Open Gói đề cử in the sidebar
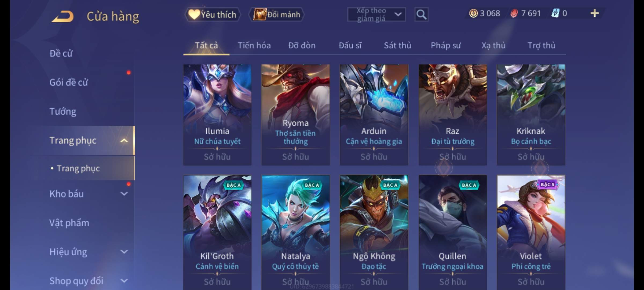Screen dimensions: 644x290 pyautogui.click(x=69, y=82)
